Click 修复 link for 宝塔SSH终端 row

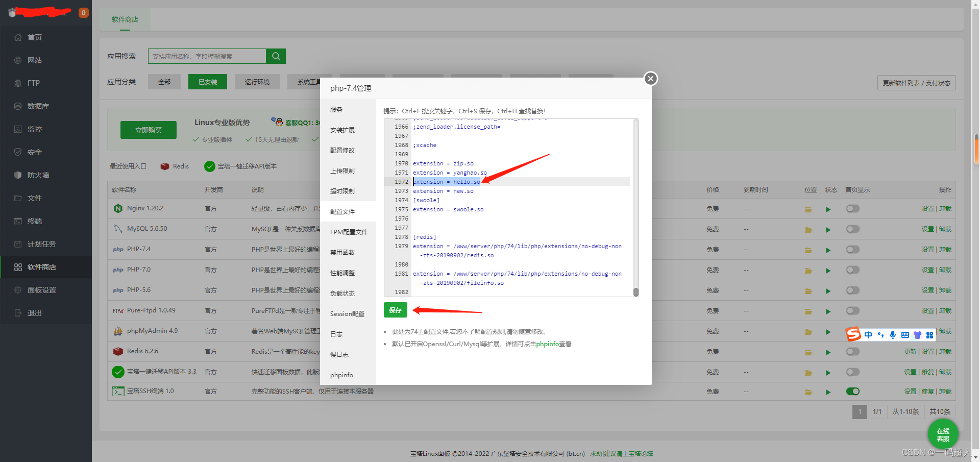click(928, 392)
